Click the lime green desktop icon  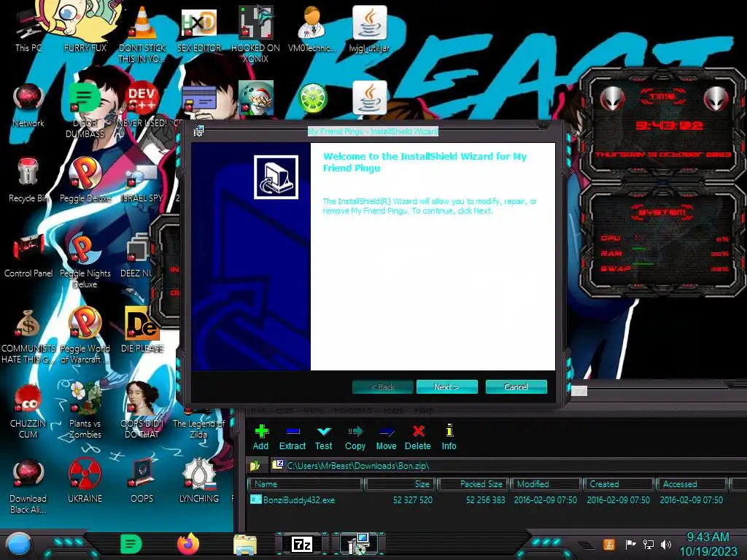[x=312, y=99]
